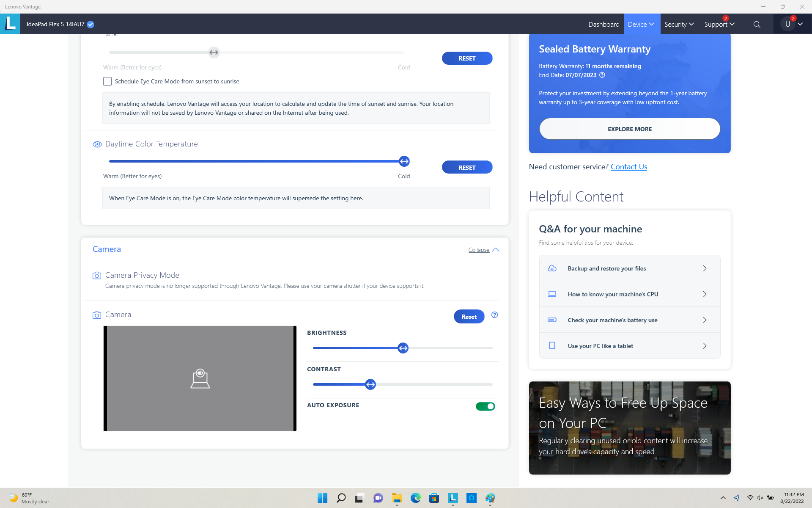
Task: Click the Lenovo Vantage L logo
Action: pos(10,24)
